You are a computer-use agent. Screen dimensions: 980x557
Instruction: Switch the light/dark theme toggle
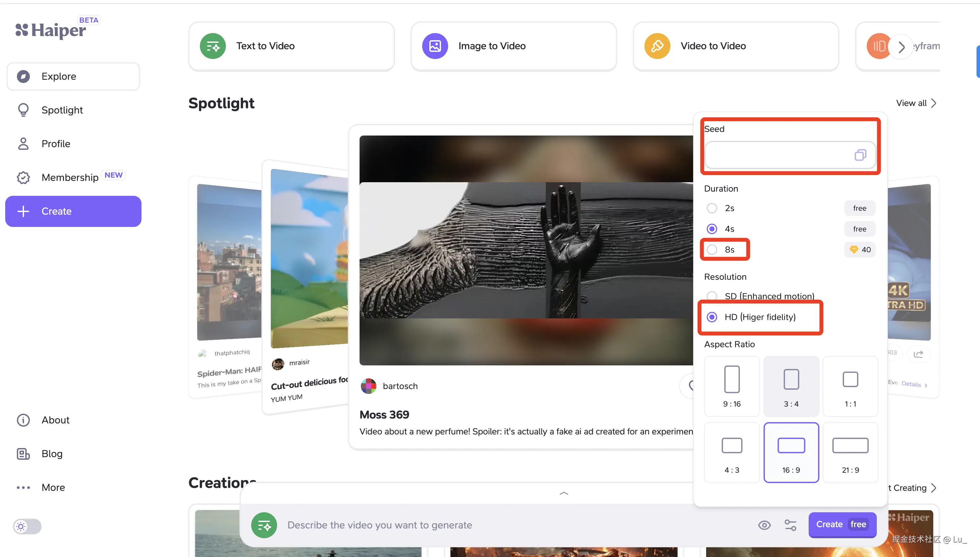pyautogui.click(x=27, y=527)
